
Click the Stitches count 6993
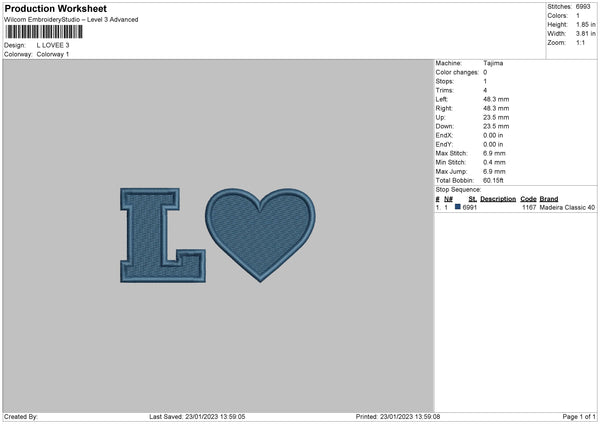[x=583, y=7]
